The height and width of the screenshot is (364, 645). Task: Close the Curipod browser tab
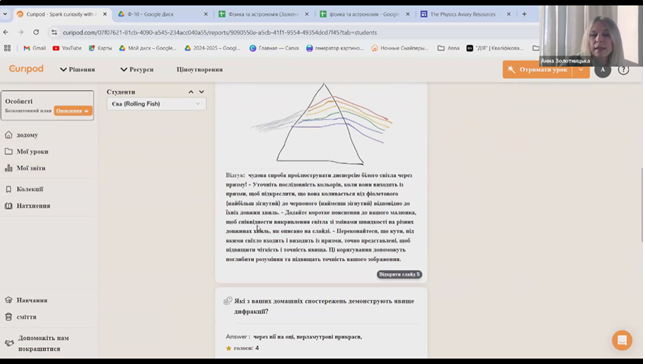point(105,14)
